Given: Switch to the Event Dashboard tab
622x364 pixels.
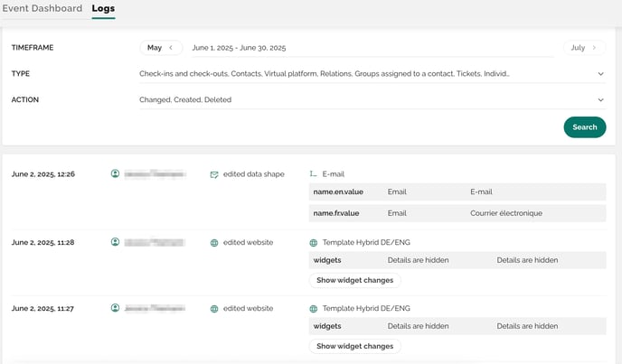Looking at the screenshot, I should coord(42,8).
